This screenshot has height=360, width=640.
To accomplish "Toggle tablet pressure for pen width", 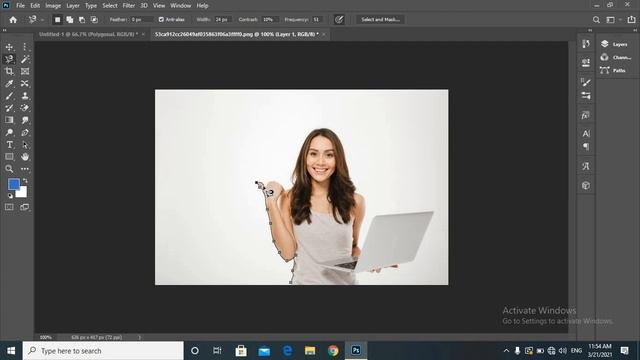I will (339, 20).
